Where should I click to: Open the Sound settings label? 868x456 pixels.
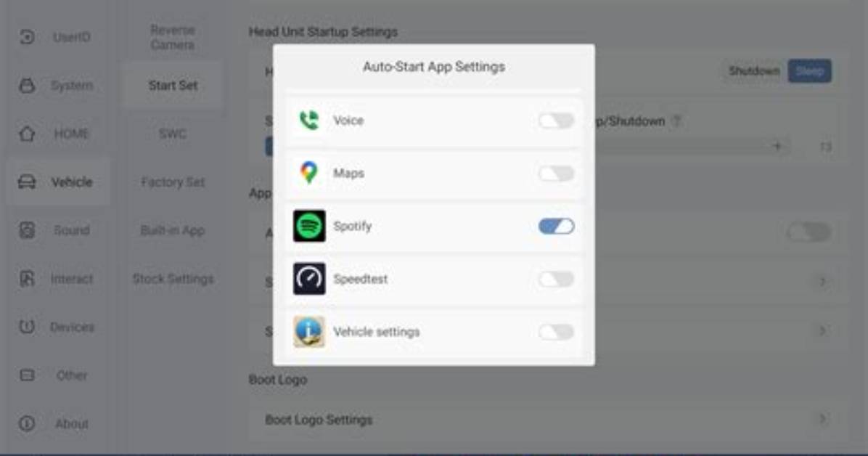click(x=72, y=230)
